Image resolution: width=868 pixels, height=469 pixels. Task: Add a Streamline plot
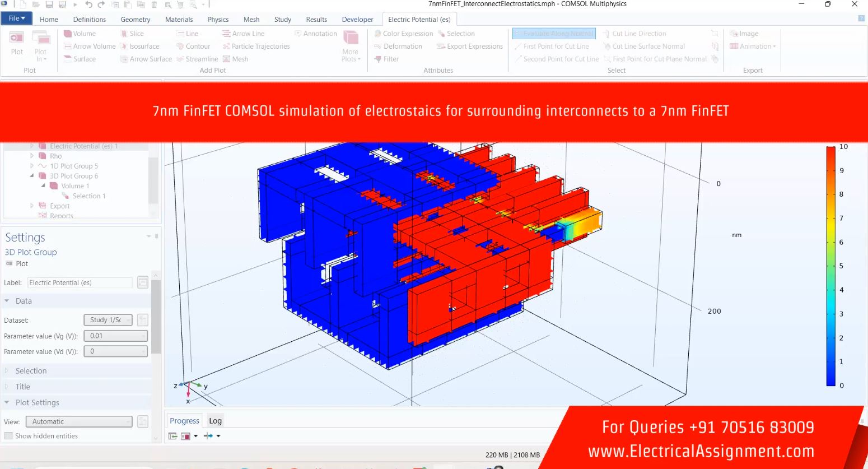(180, 59)
